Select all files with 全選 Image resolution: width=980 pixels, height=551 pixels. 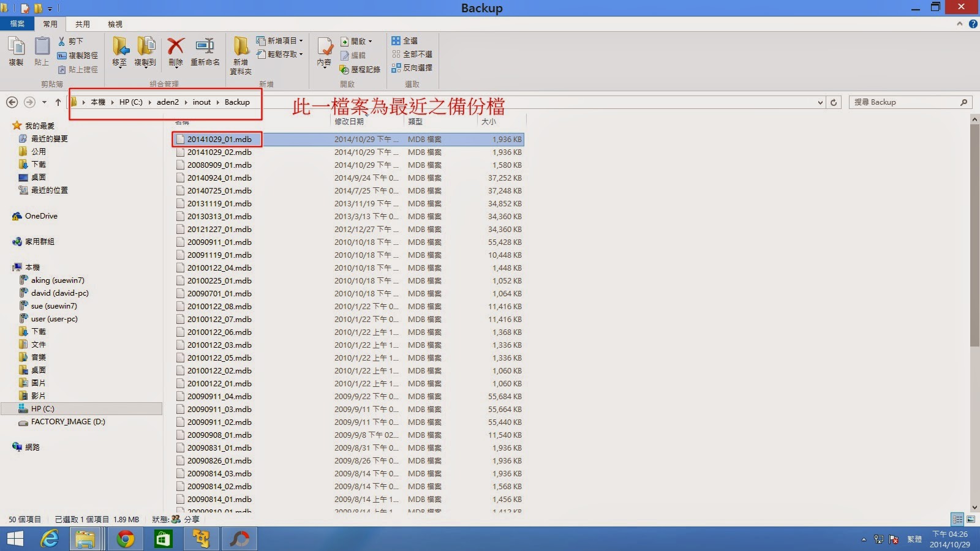point(405,40)
